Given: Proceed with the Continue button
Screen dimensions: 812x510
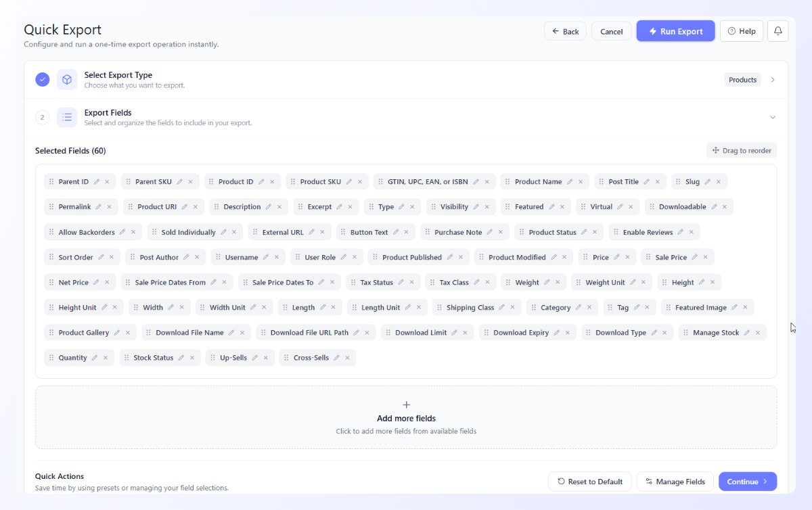Looking at the screenshot, I should pos(748,482).
